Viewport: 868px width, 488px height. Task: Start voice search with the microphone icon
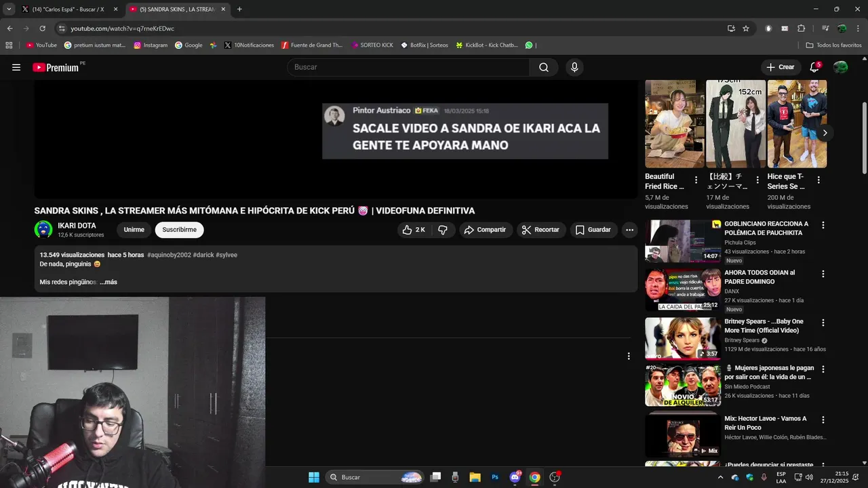[x=574, y=67]
